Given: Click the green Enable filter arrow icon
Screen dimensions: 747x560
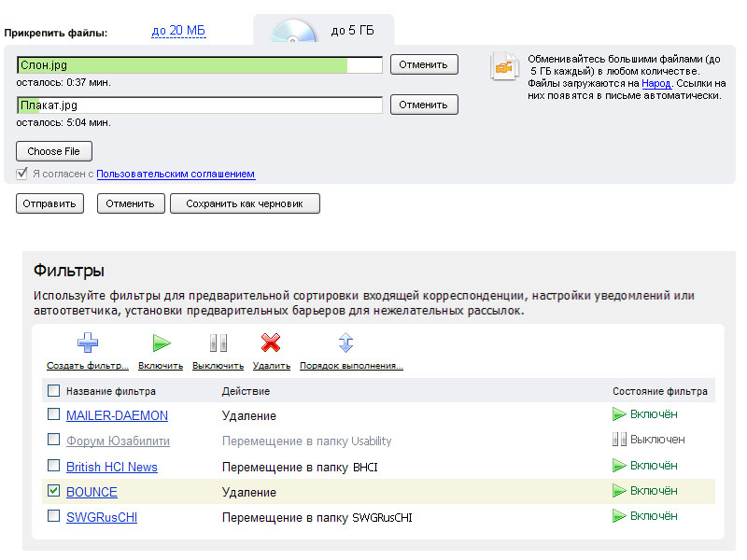Looking at the screenshot, I should (162, 343).
